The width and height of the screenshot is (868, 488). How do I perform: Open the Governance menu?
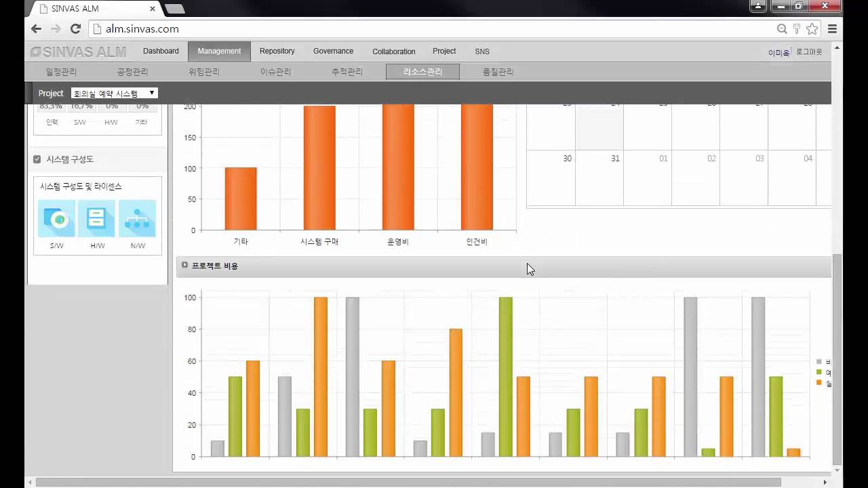click(x=333, y=52)
